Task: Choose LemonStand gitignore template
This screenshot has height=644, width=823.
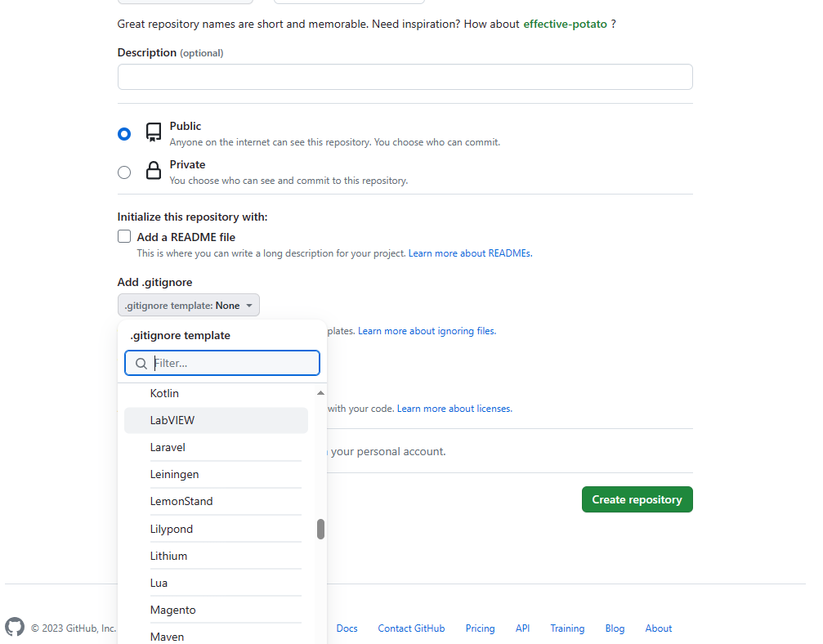Action: click(216, 501)
